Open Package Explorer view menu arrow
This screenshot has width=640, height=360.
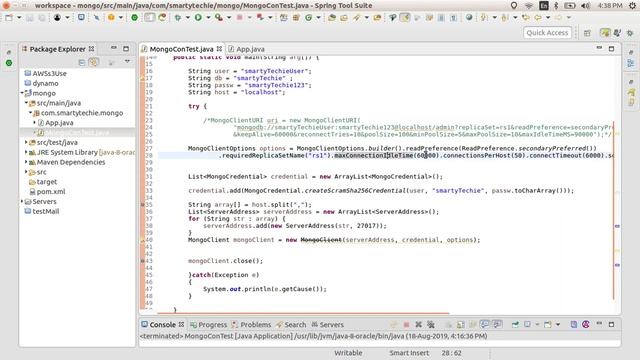click(127, 62)
